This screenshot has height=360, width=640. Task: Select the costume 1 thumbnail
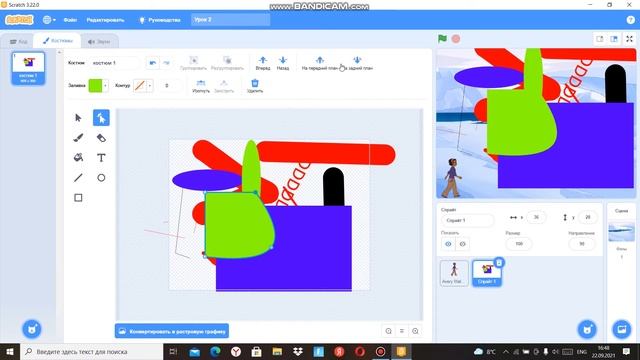28,68
